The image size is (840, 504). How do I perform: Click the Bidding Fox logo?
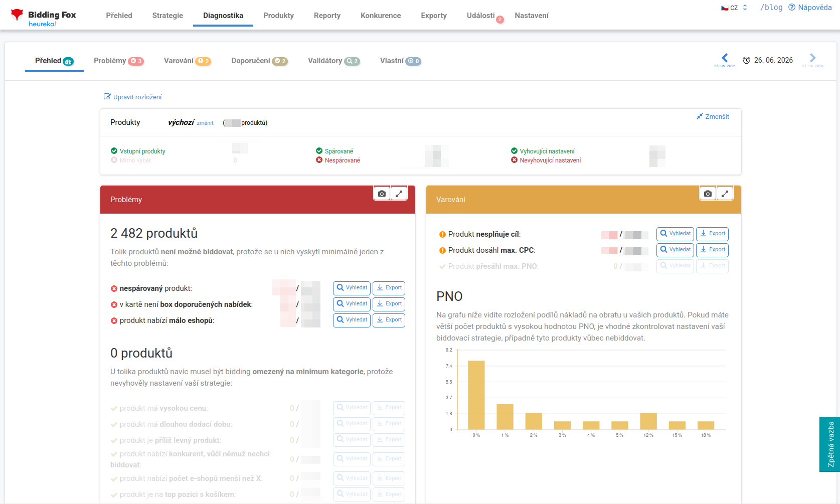[x=44, y=17]
